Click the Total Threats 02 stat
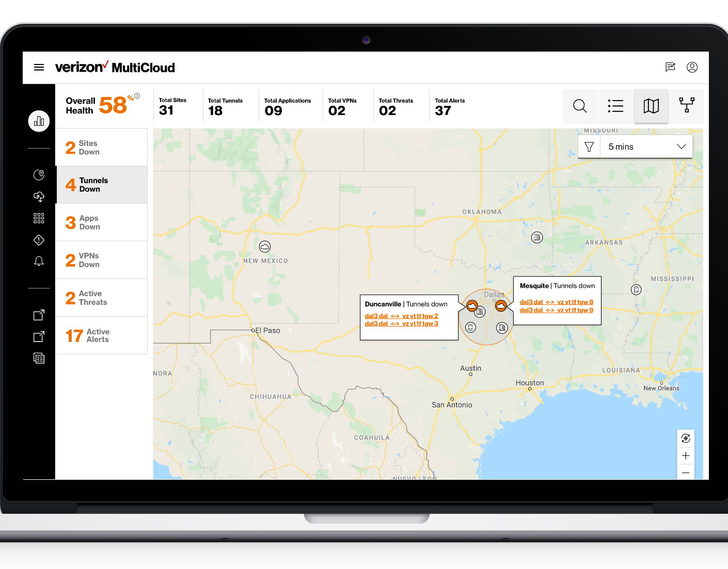Screen dimensions: 728x569 [395, 106]
